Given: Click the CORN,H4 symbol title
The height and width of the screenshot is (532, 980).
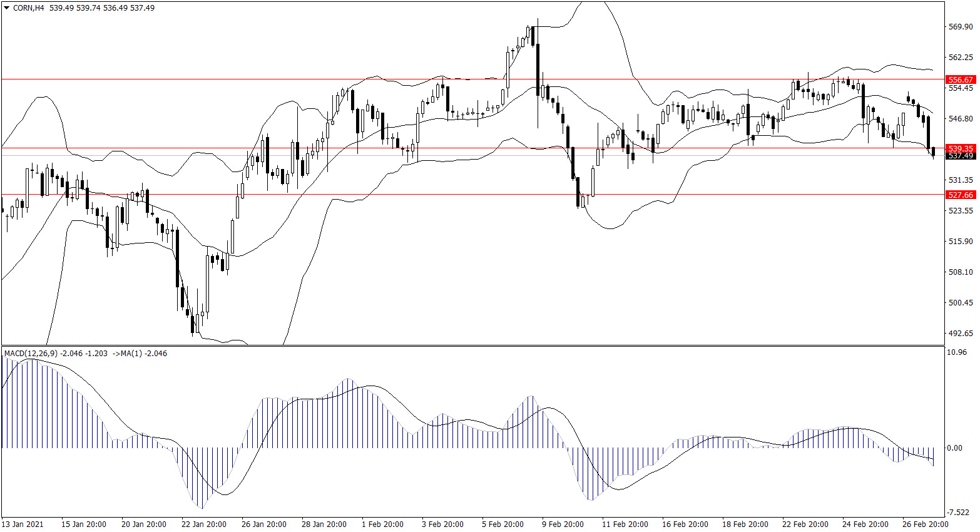Looking at the screenshot, I should (x=29, y=8).
